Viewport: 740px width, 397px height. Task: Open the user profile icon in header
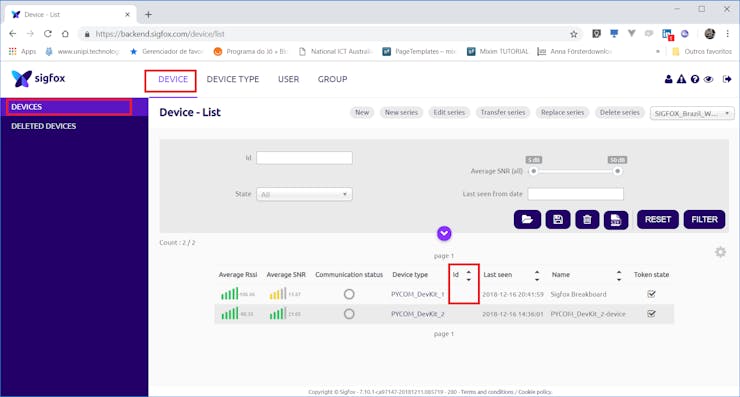click(x=668, y=79)
